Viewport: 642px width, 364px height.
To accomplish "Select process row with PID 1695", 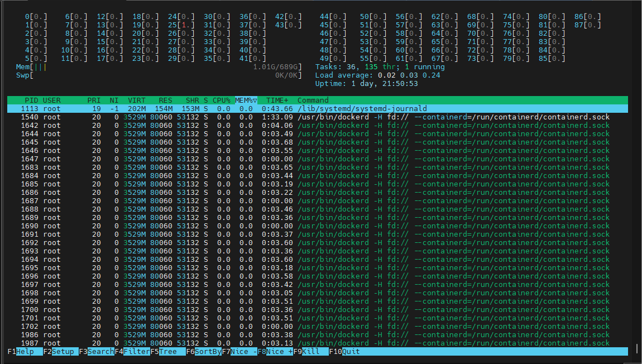I will point(317,268).
